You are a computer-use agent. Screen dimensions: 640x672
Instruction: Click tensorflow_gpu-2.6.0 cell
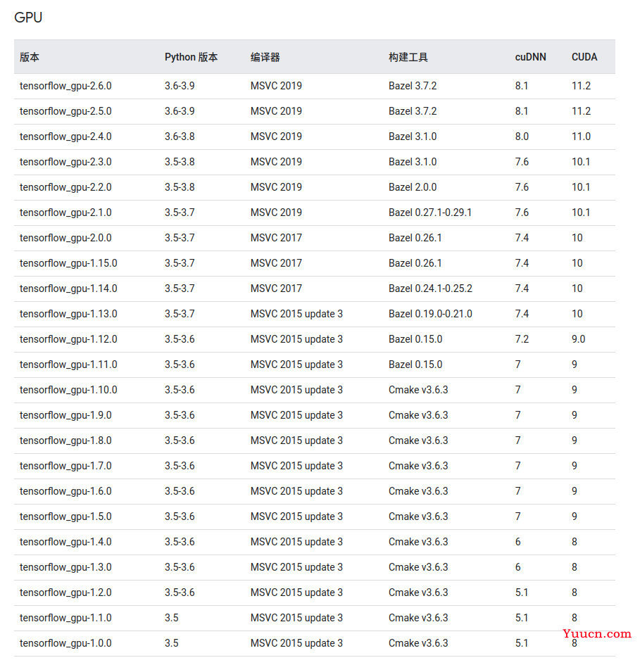[65, 86]
